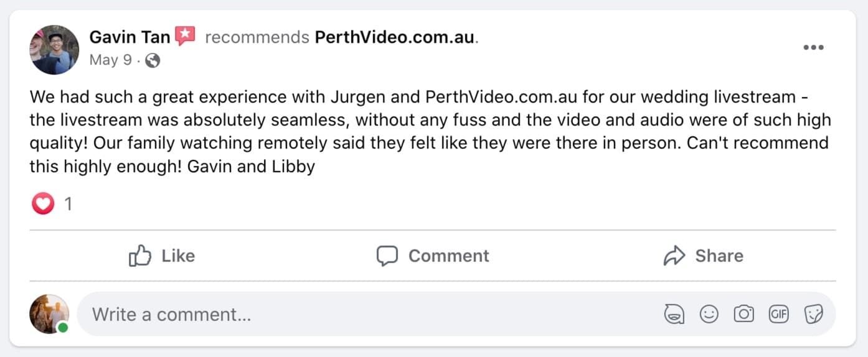Click the Like thumbs-up button
Viewport: 868px width, 357px height.
(x=162, y=256)
